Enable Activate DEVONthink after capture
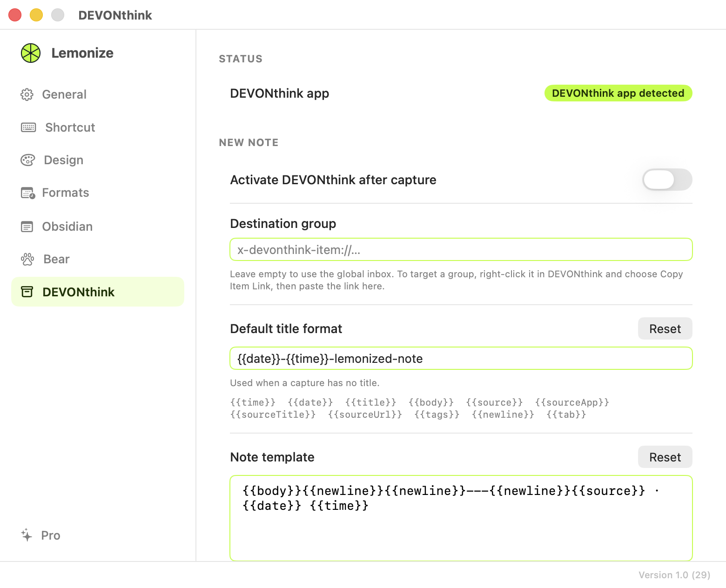 click(x=667, y=180)
